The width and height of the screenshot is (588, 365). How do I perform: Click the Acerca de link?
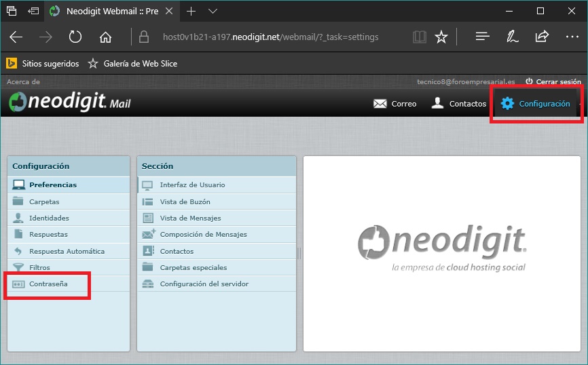tap(23, 81)
